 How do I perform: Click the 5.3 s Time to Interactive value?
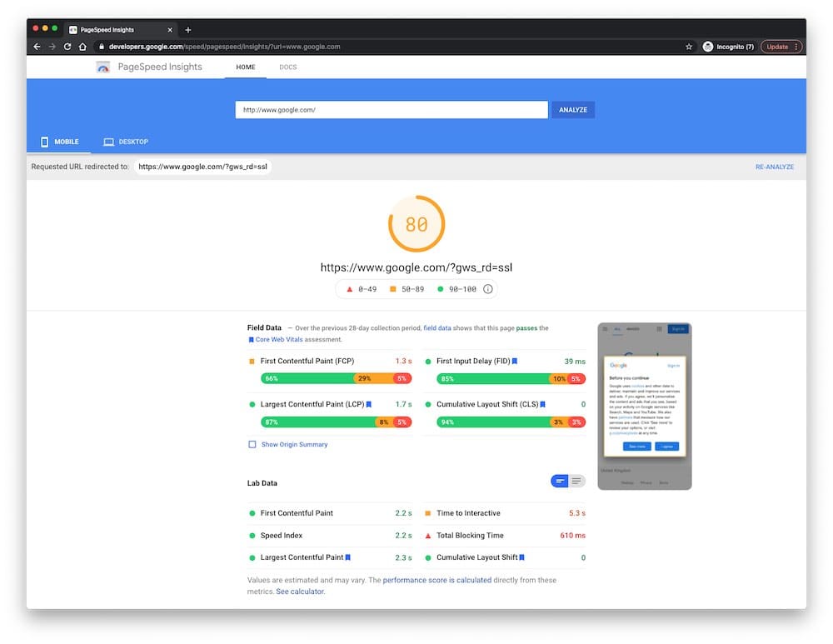point(577,513)
